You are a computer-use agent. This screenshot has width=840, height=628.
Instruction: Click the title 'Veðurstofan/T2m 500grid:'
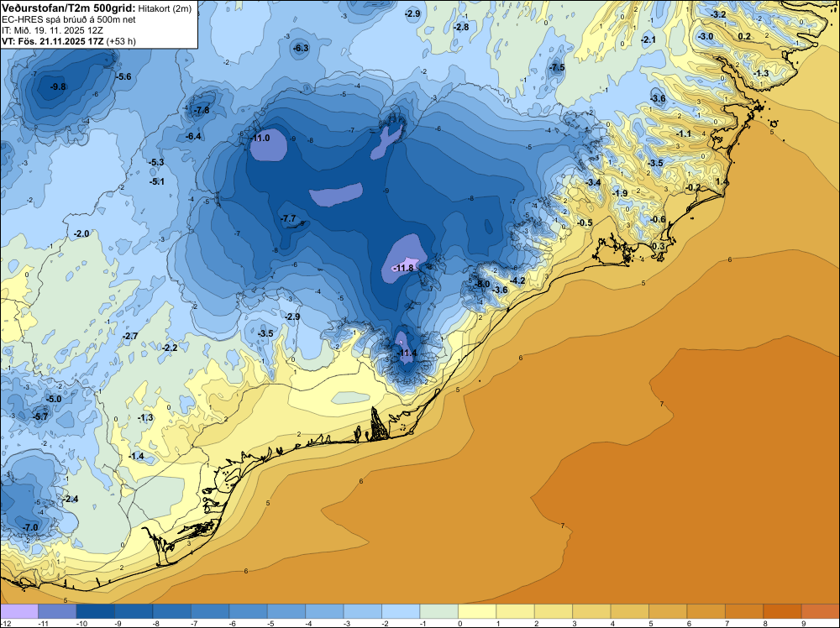point(69,8)
